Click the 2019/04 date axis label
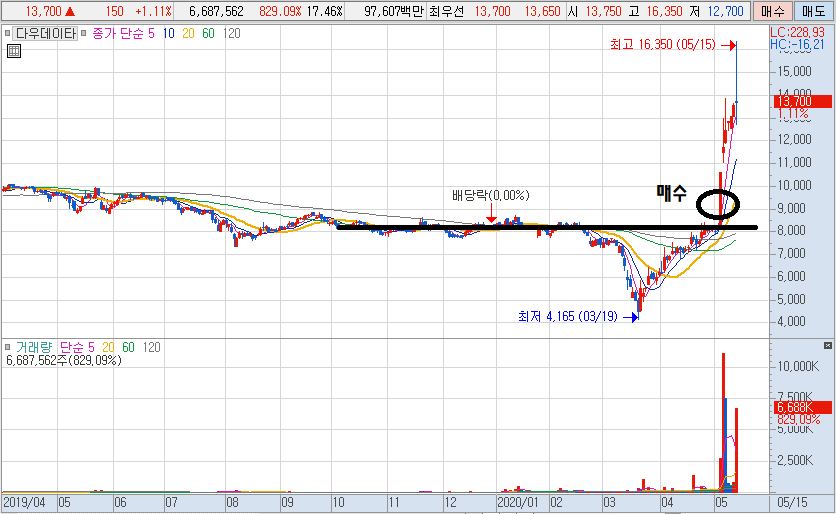The height and width of the screenshot is (514, 836). 25,502
